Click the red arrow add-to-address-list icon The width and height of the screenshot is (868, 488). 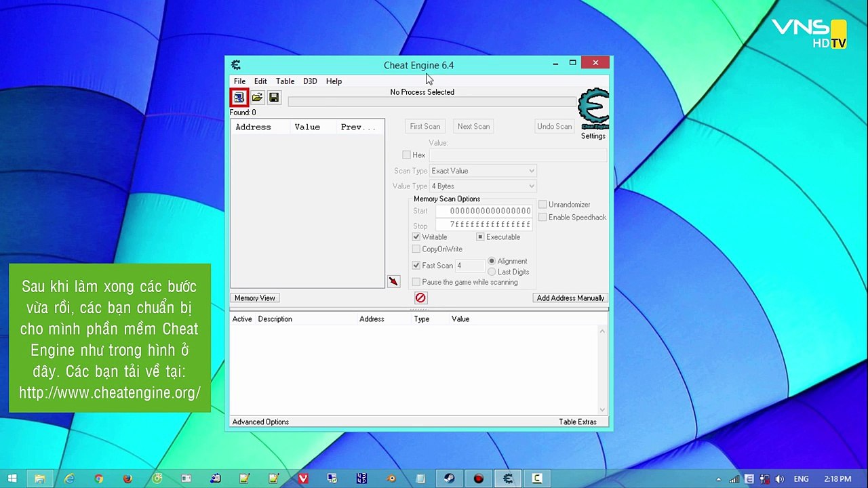[x=393, y=281]
